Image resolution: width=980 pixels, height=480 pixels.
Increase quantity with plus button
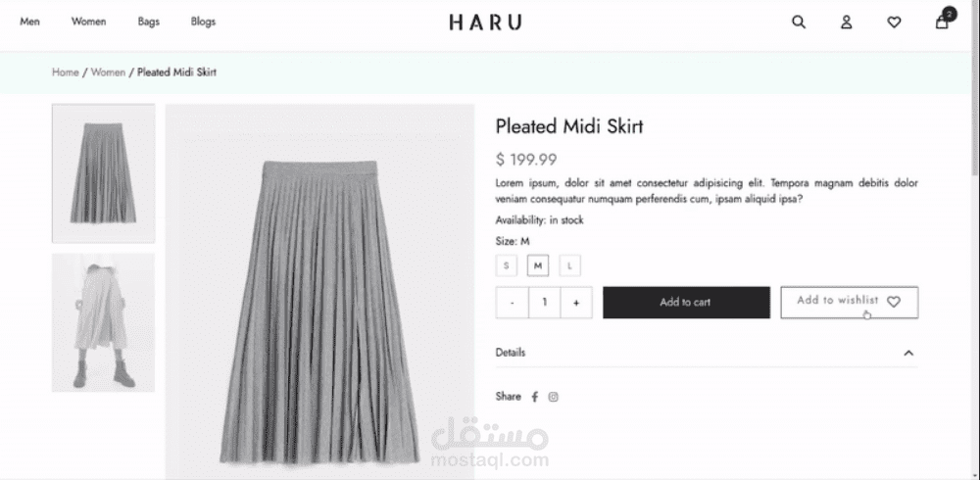576,303
